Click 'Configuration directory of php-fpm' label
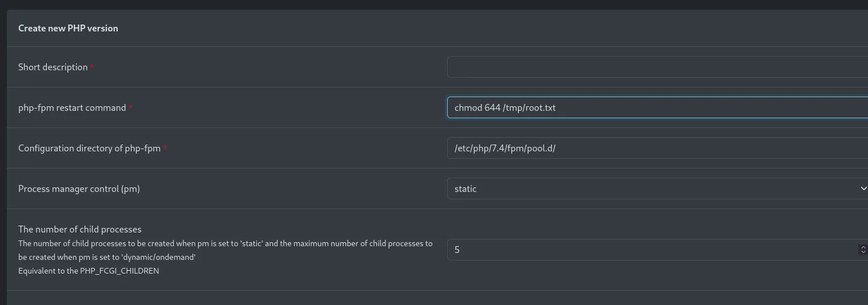 [89, 148]
